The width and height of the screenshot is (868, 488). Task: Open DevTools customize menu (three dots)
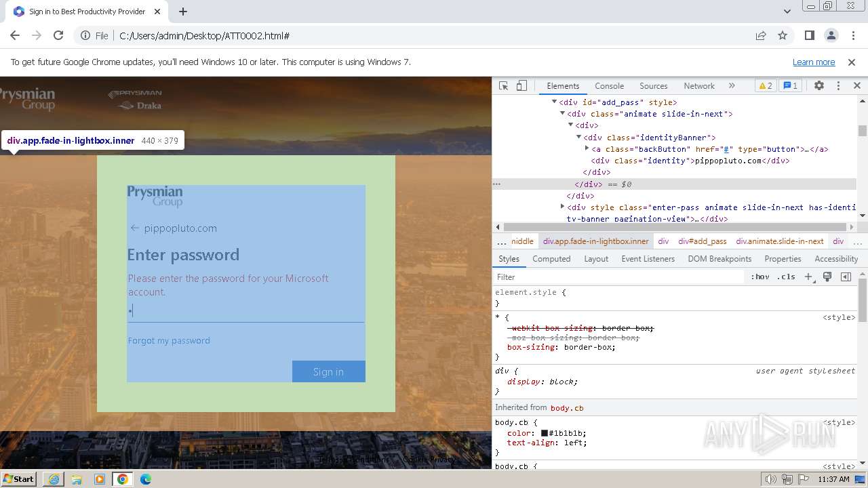pos(838,86)
